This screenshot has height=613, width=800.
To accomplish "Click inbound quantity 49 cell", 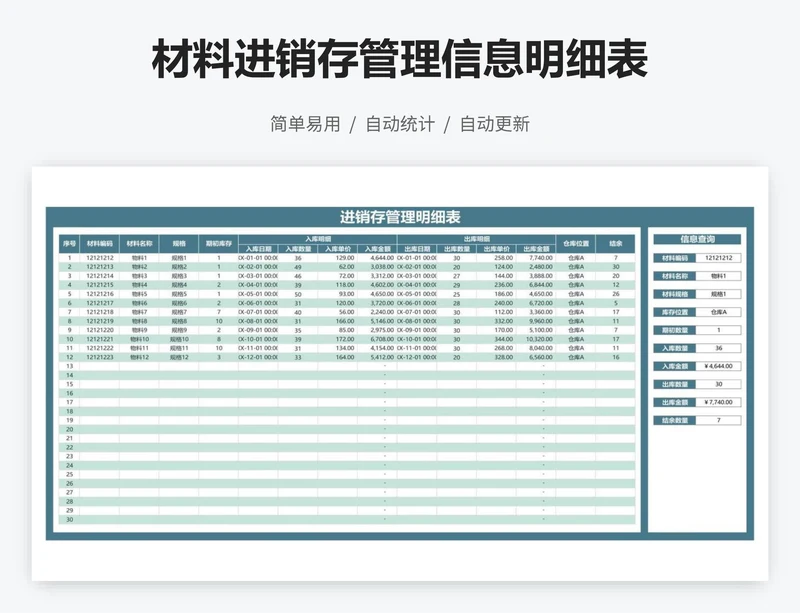I will click(298, 267).
